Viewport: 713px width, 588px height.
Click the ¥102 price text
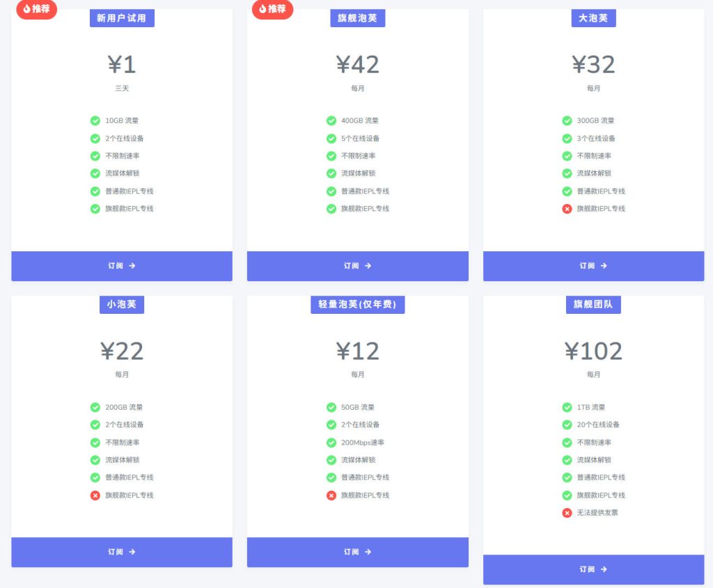[593, 351]
